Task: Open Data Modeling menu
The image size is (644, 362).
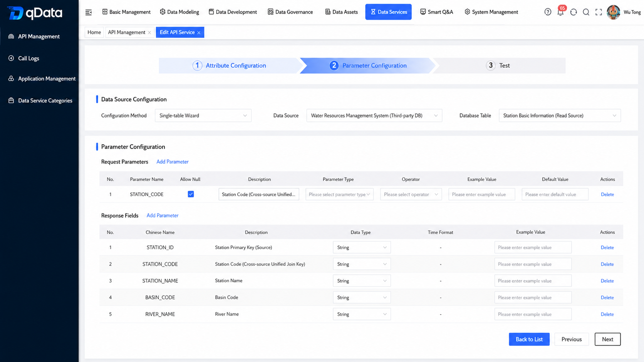Action: pyautogui.click(x=179, y=12)
